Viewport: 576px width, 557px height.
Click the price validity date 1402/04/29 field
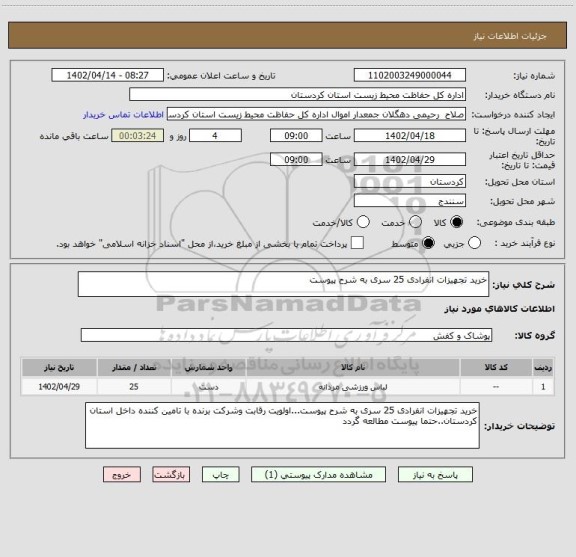pyautogui.click(x=410, y=159)
